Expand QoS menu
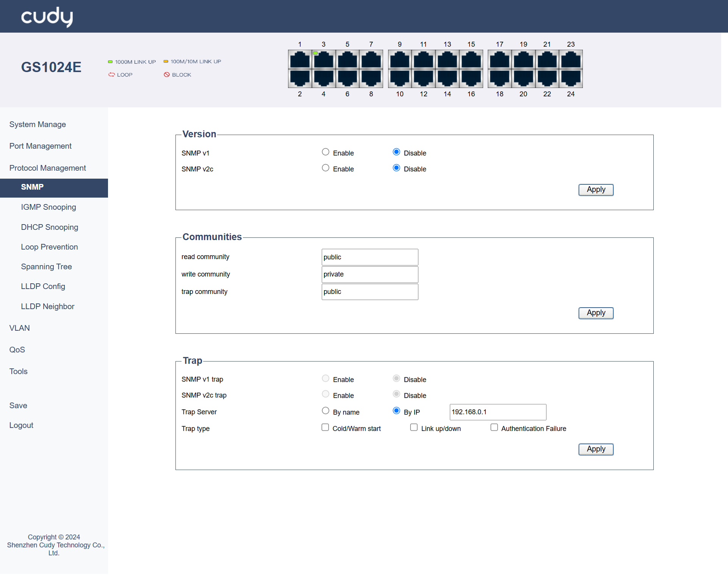 pyautogui.click(x=17, y=350)
